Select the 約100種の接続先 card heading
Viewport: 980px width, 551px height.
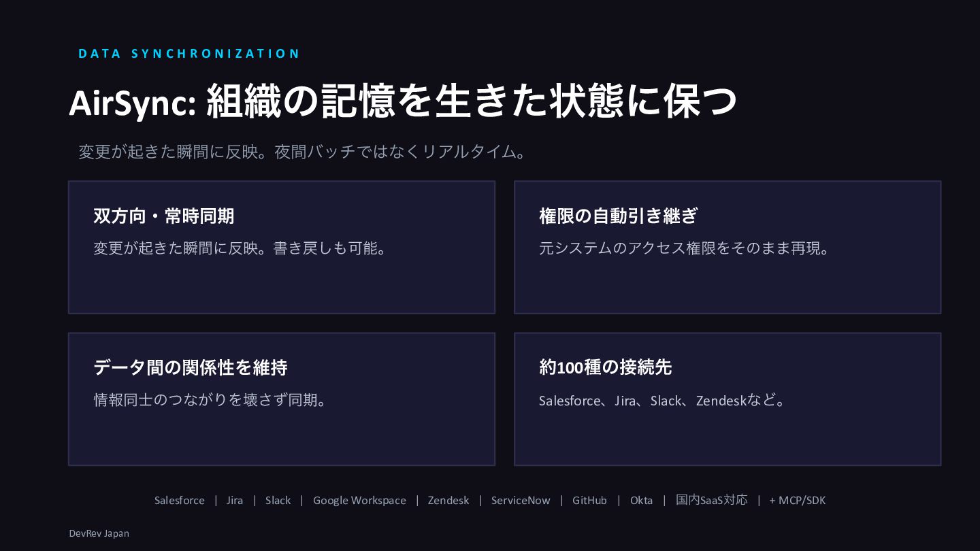click(605, 368)
